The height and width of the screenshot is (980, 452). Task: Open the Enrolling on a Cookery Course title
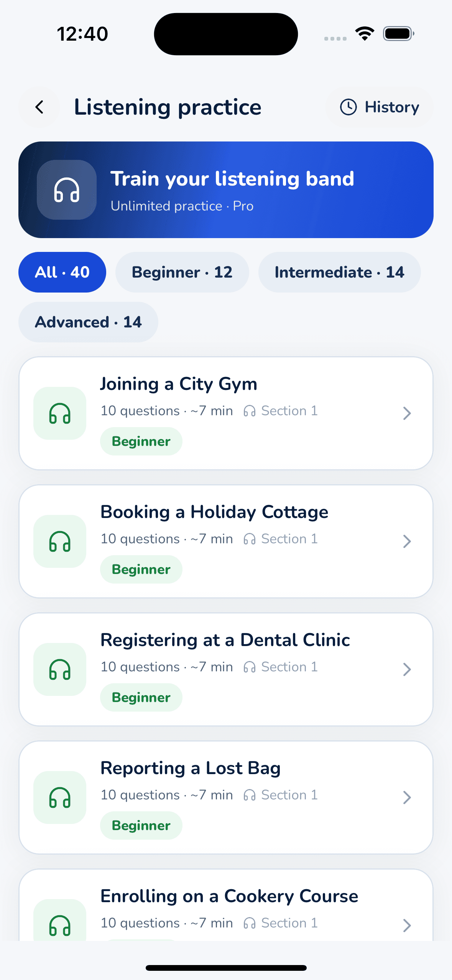click(229, 896)
